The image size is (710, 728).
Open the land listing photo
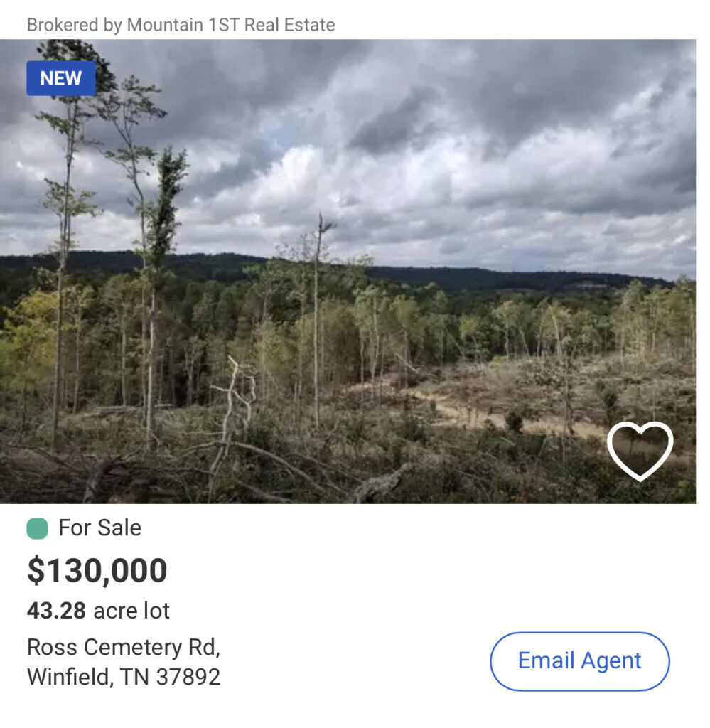348,299
